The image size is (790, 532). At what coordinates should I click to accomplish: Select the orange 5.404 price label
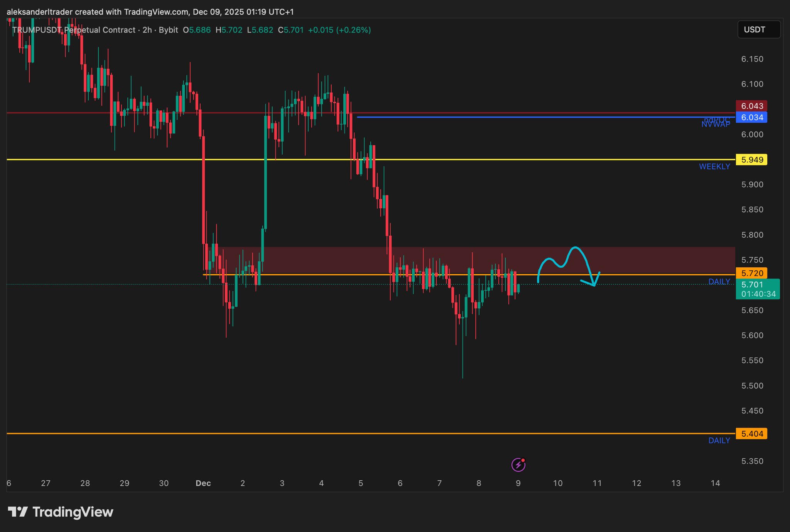click(751, 434)
